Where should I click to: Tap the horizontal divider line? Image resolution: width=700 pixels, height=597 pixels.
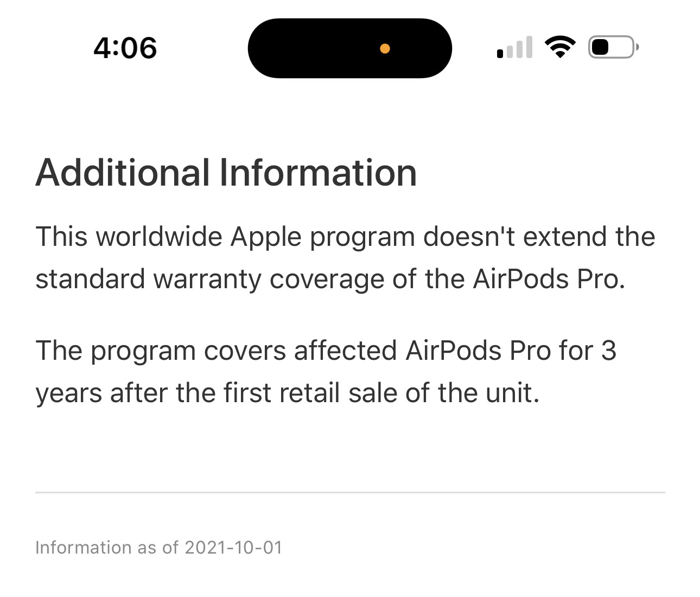click(x=350, y=492)
